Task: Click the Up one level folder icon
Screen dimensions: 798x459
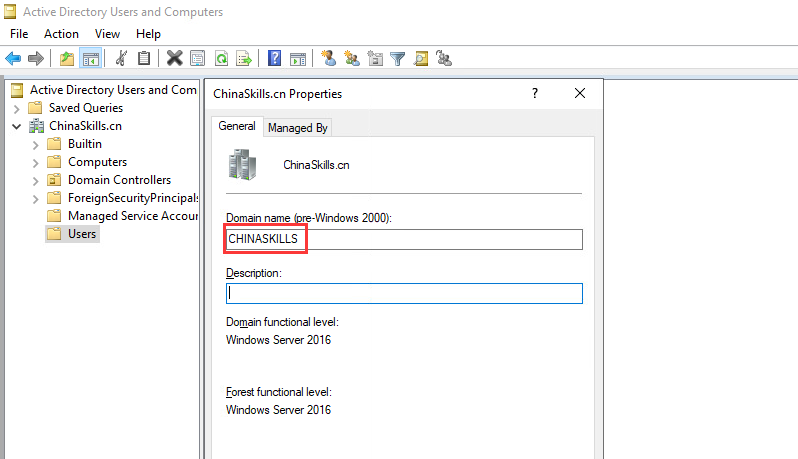Action: click(x=67, y=59)
